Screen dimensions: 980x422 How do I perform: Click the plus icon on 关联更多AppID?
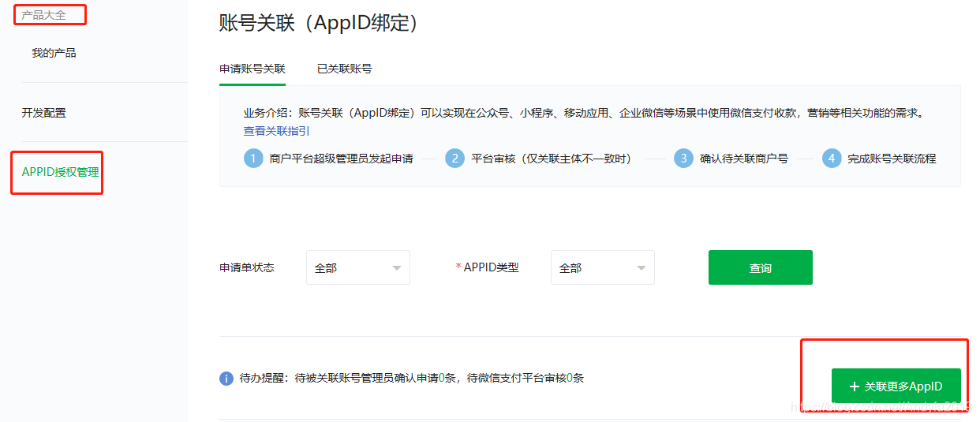click(854, 387)
